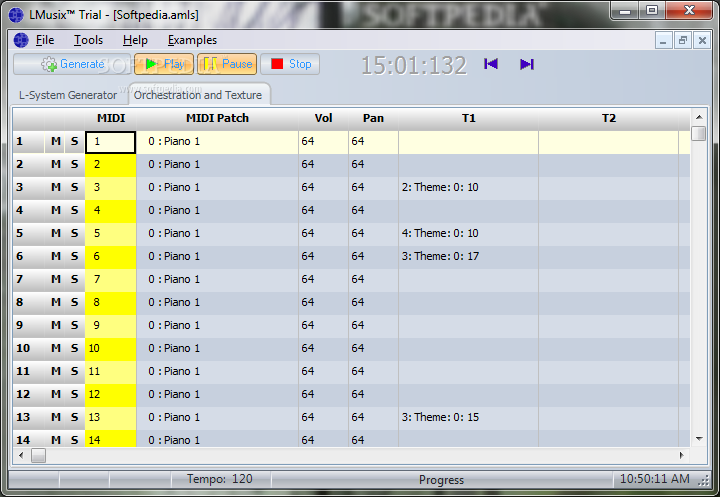720x497 pixels.
Task: Select row header number 8
Action: point(28,302)
